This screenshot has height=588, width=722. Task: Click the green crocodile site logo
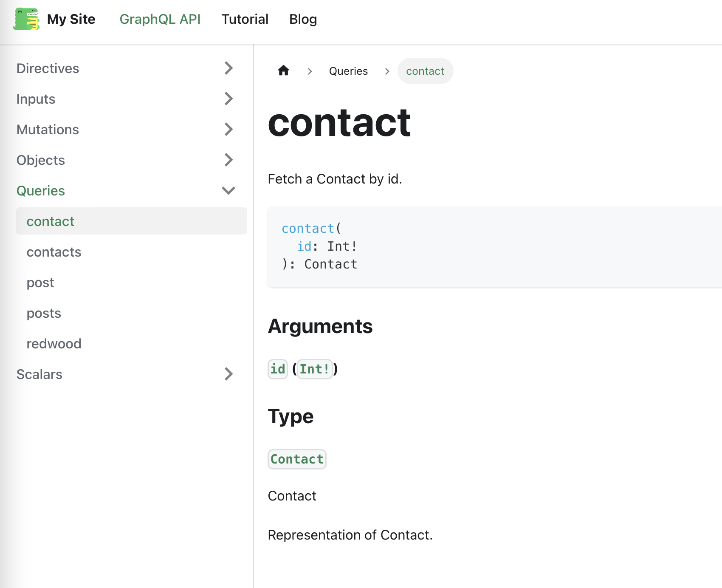pos(25,19)
